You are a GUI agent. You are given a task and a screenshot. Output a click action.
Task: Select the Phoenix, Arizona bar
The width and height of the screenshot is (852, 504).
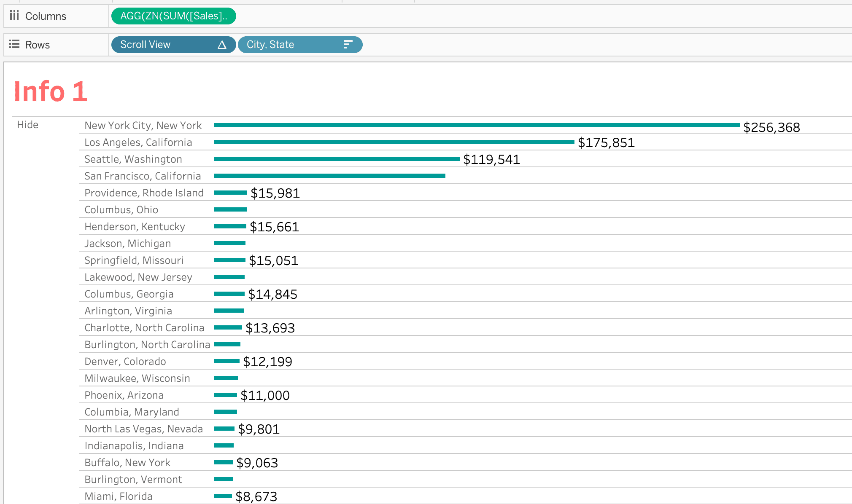[x=225, y=395]
